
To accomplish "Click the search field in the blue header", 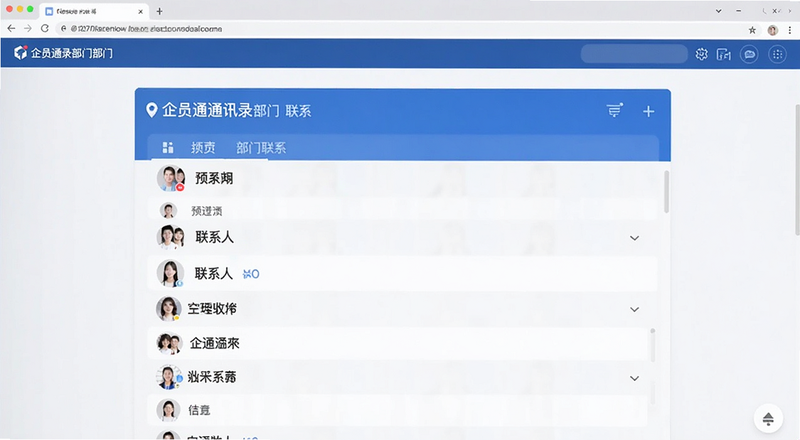I will pos(634,54).
